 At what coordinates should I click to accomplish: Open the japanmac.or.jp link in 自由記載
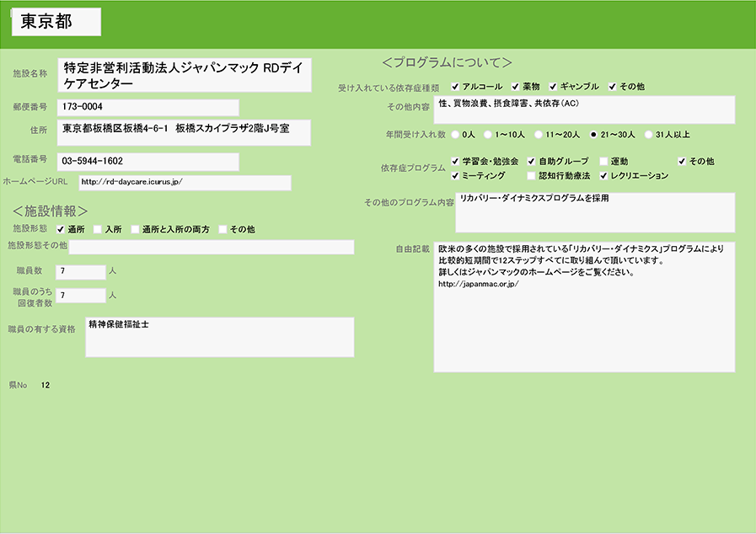point(478,284)
